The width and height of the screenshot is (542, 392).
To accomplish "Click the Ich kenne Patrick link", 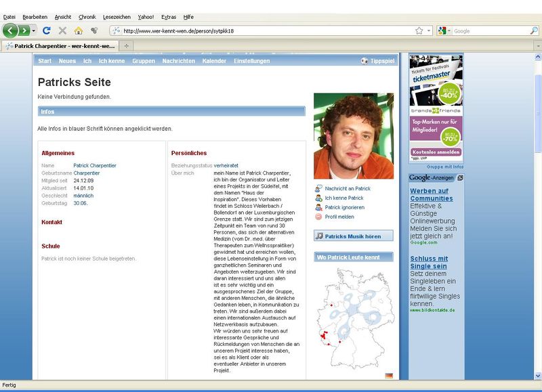I will coord(344,198).
